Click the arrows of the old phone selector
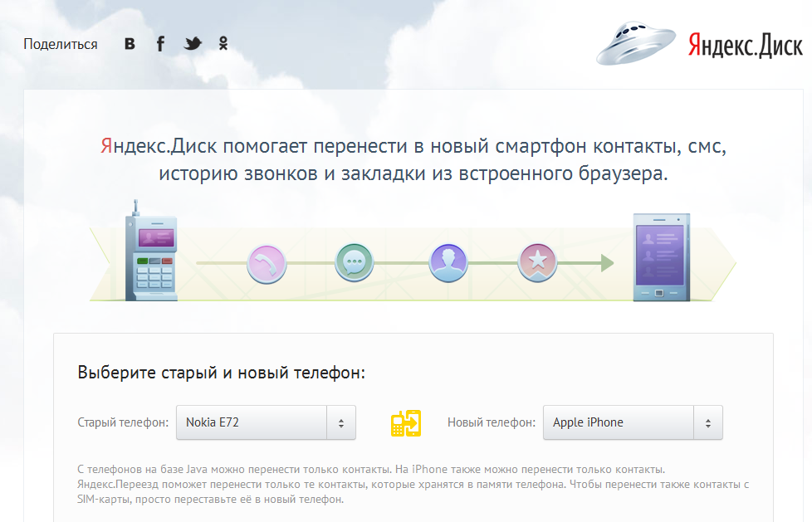Screen dimensions: 812x522 (341, 422)
